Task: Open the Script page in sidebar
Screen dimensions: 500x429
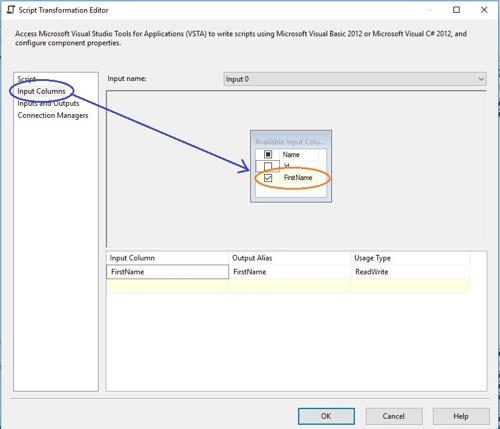Action: (26, 79)
